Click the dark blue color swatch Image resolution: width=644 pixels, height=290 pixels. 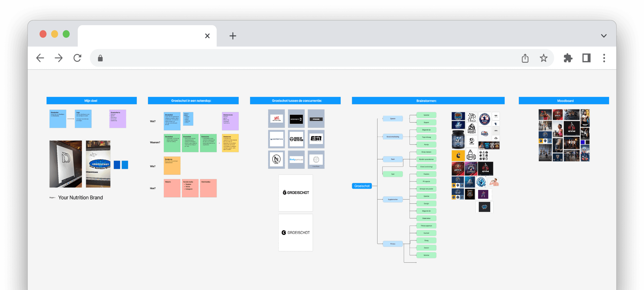pos(117,165)
